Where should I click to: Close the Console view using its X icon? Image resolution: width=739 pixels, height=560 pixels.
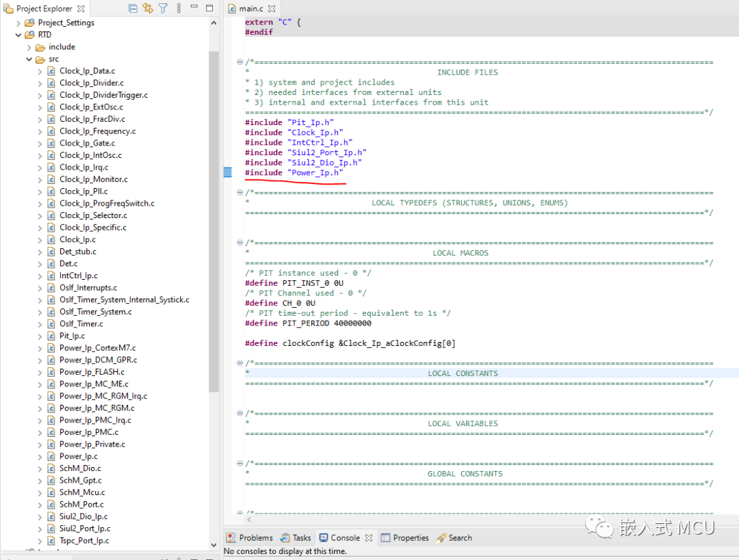369,538
